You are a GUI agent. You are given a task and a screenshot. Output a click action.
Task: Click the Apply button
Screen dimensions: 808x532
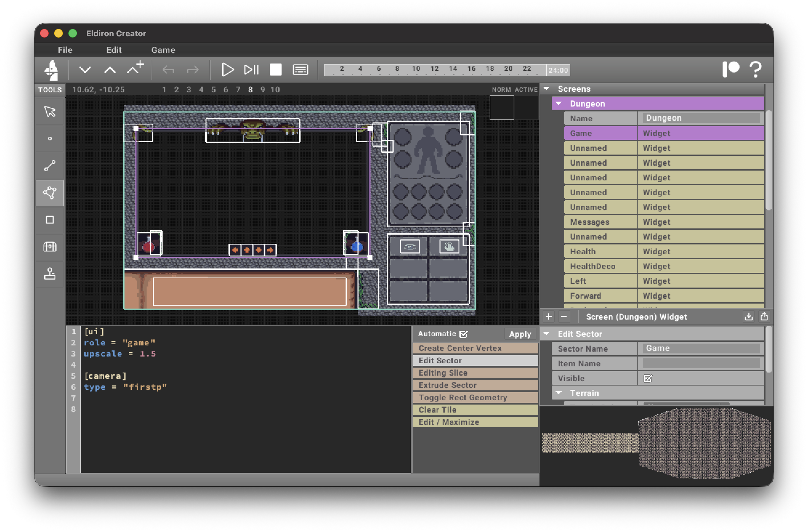click(x=519, y=334)
